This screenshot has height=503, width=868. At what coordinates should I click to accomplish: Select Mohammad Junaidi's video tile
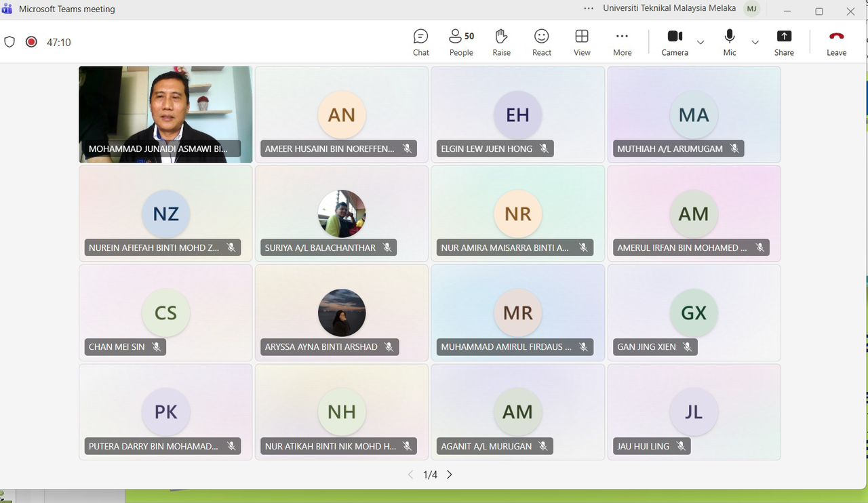pyautogui.click(x=165, y=114)
